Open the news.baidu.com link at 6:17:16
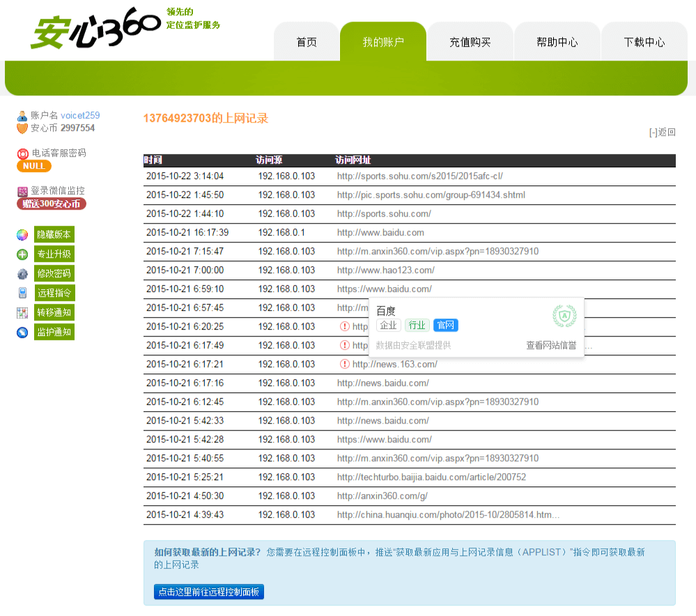Screen dimensions: 696x616 click(383, 383)
